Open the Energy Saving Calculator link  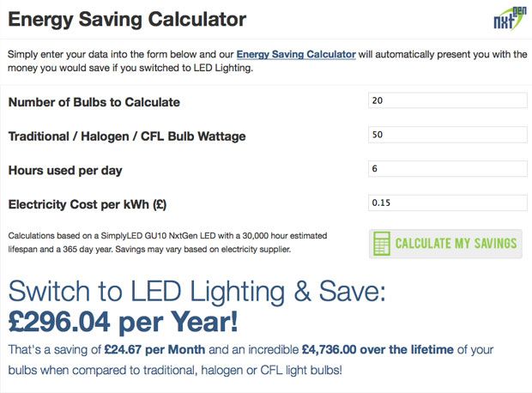pos(296,54)
